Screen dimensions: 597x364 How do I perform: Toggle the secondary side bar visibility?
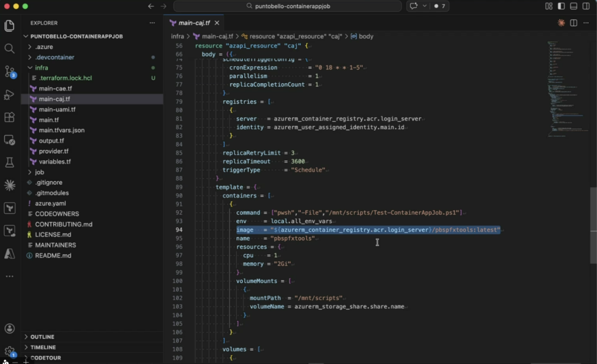coord(587,6)
